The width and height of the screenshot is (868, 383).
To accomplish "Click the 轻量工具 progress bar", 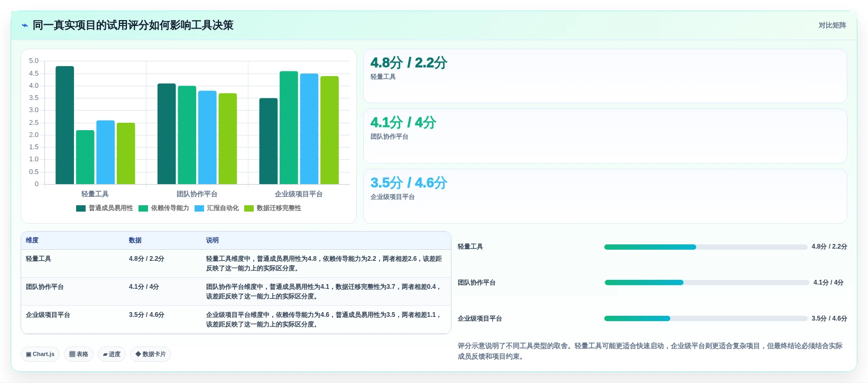I will coord(706,247).
